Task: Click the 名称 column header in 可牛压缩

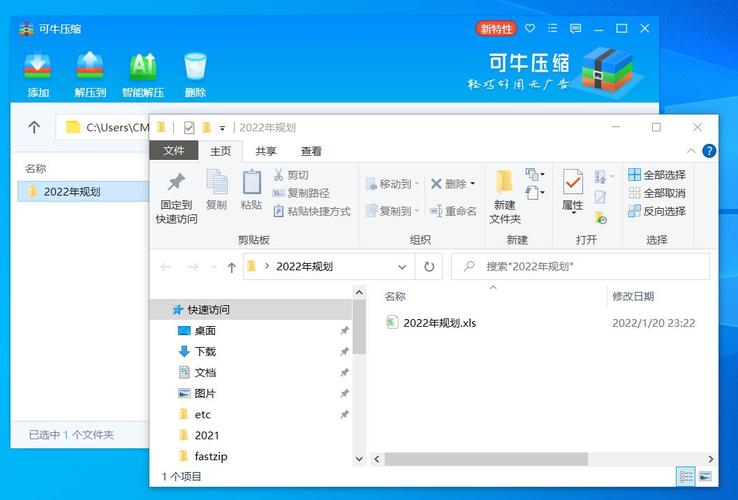Action: point(36,168)
